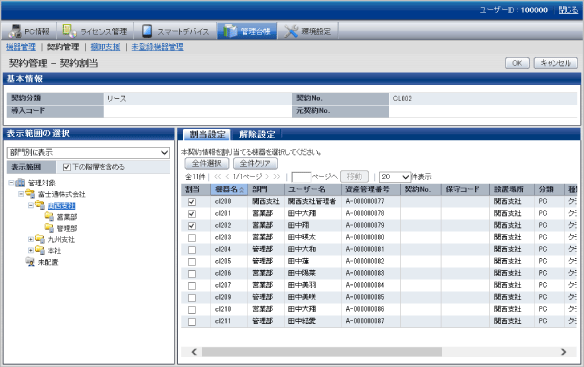584x367 pixels.
Task: Open the ライセンス管理 tab
Action: click(x=95, y=31)
